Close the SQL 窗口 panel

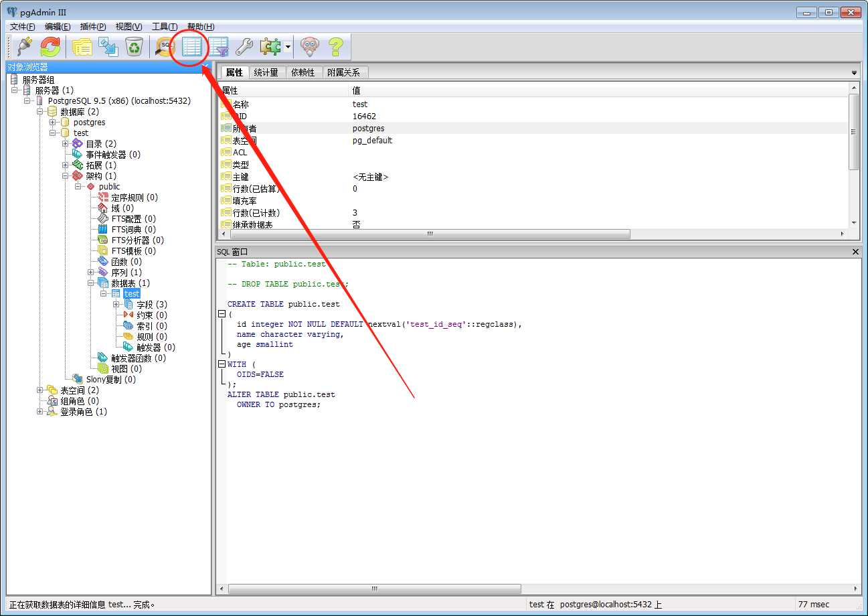pos(856,252)
